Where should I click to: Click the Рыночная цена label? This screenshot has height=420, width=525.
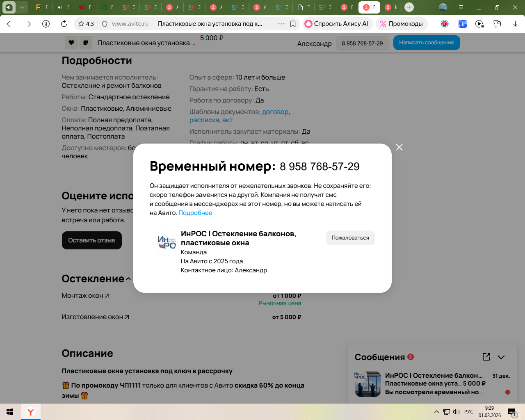[280, 304]
